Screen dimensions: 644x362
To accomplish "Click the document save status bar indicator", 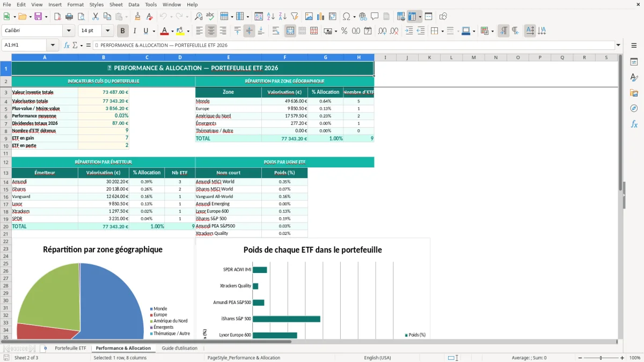I will [6, 358].
